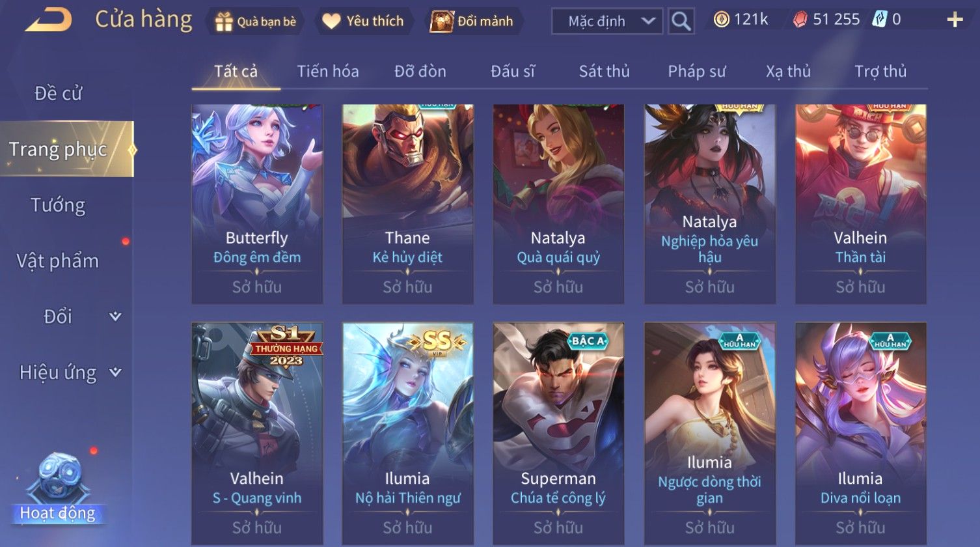Open Quà bạn bè gift button
This screenshot has width=980, height=547.
tap(256, 21)
